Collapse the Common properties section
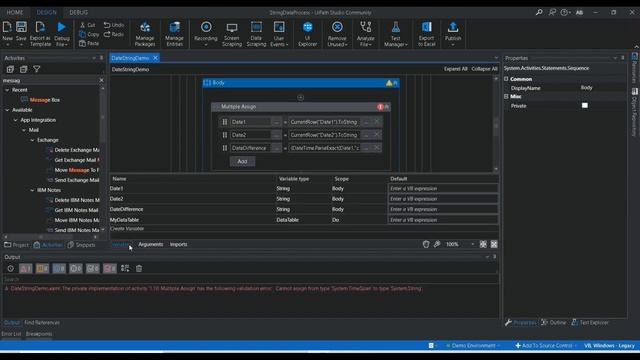The width and height of the screenshot is (640, 360). point(506,79)
